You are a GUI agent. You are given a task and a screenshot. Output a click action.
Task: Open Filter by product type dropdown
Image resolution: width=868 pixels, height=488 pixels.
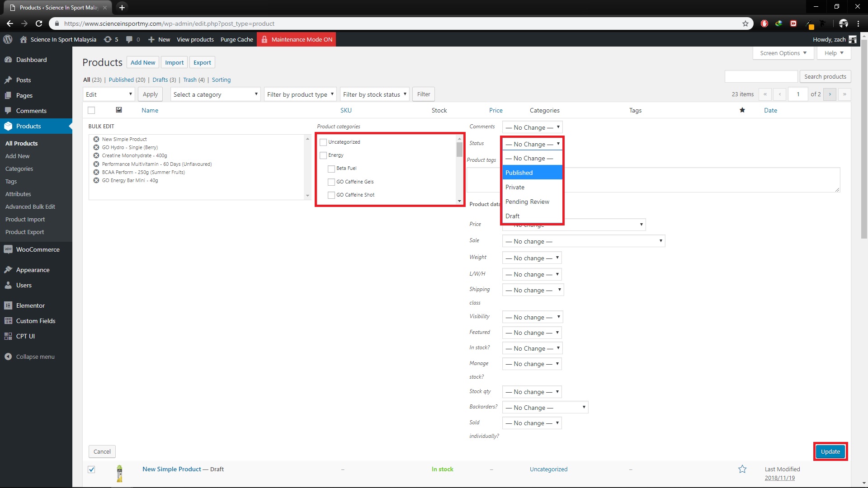coord(300,94)
